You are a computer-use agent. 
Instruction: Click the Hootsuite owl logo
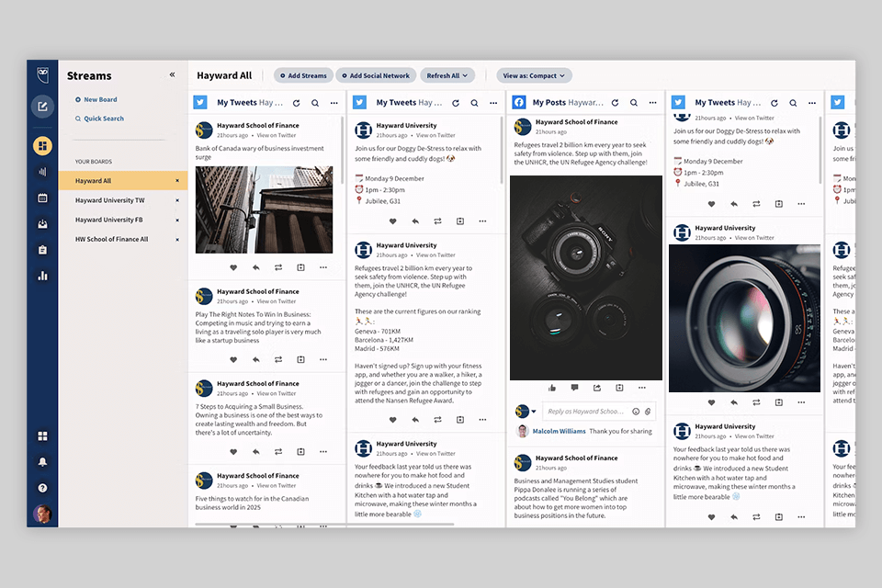coord(42,74)
